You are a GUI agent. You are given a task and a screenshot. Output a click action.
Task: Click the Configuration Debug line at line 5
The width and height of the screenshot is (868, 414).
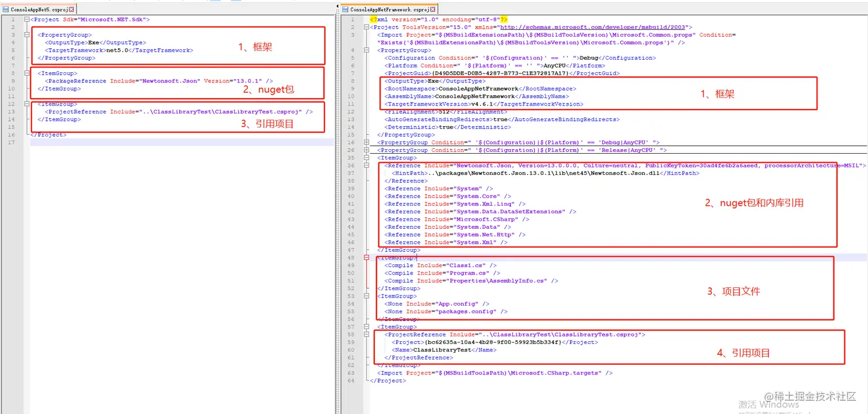[x=520, y=58]
